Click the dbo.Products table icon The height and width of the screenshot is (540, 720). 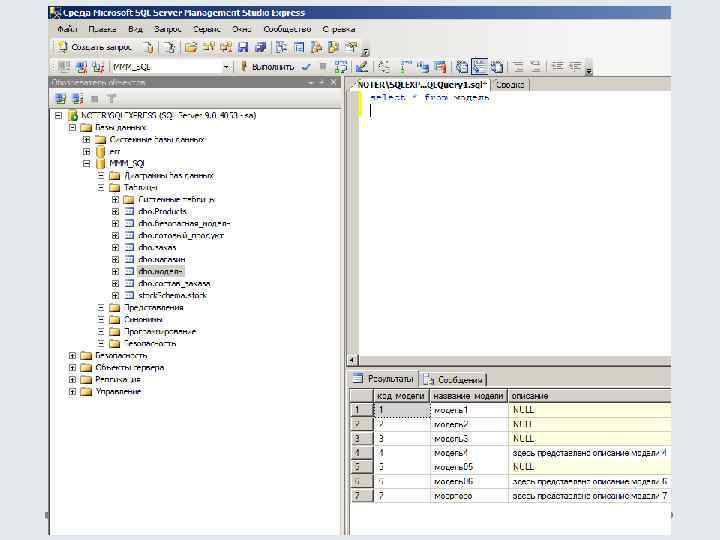point(129,211)
